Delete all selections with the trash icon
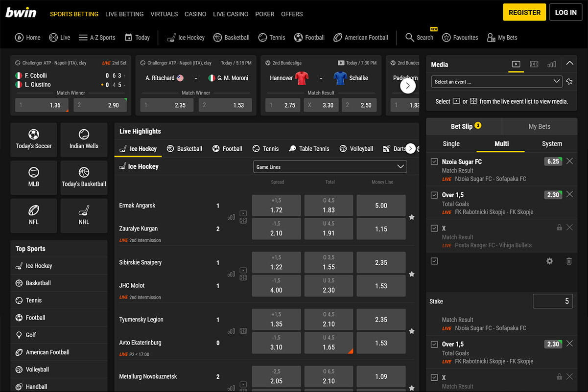Viewport: 588px width, 392px height. coord(569,261)
